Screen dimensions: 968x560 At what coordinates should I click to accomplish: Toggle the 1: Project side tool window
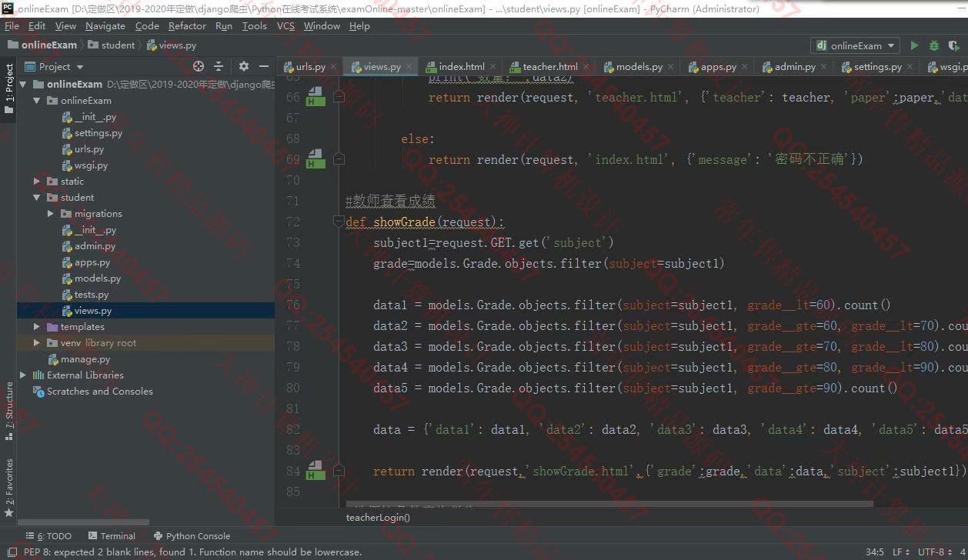pyautogui.click(x=8, y=88)
